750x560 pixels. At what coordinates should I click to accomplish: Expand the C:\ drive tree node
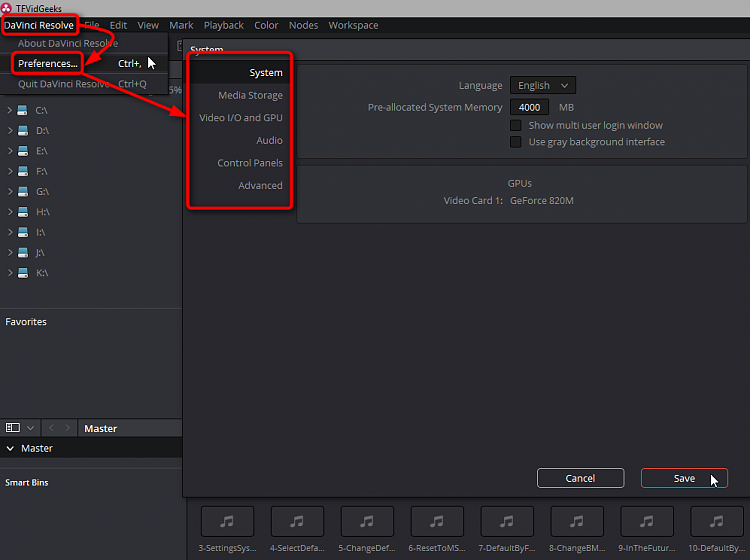click(10, 110)
